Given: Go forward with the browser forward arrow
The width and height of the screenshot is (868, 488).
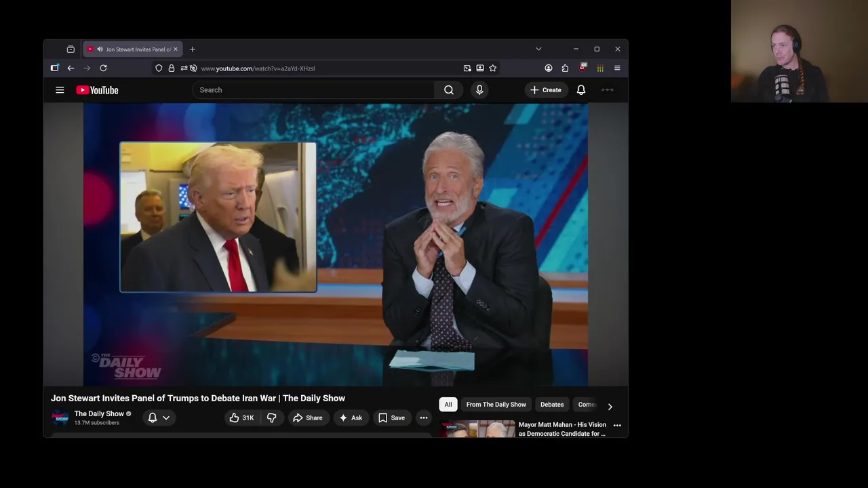Looking at the screenshot, I should 87,68.
